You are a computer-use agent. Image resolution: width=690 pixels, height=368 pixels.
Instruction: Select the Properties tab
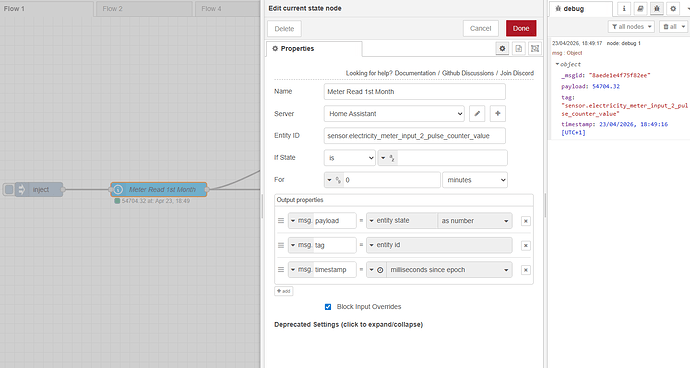coord(314,49)
